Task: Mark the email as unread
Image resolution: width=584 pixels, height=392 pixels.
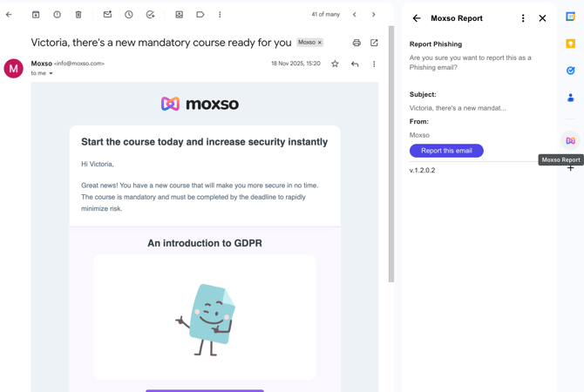Action: point(107,15)
